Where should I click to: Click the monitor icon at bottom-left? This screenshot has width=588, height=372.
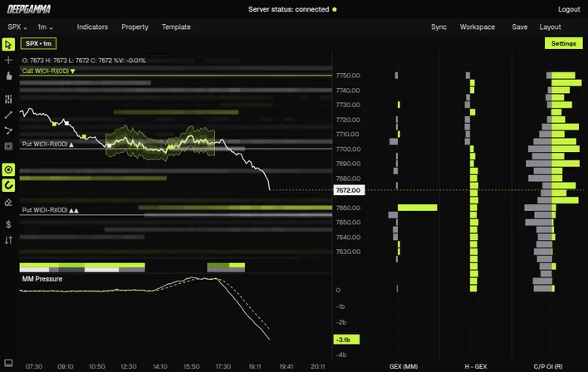(8, 363)
